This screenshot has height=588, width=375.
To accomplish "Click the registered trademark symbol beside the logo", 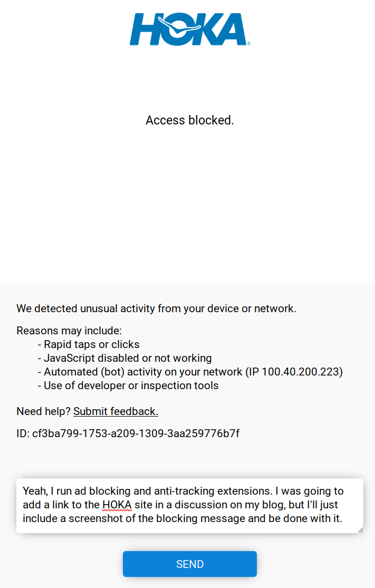I will coord(249,42).
